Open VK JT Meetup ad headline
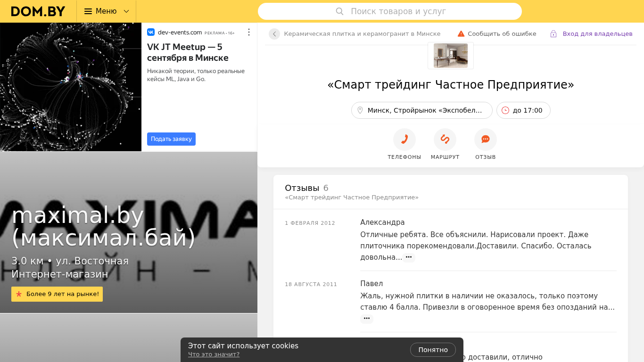 (x=188, y=52)
